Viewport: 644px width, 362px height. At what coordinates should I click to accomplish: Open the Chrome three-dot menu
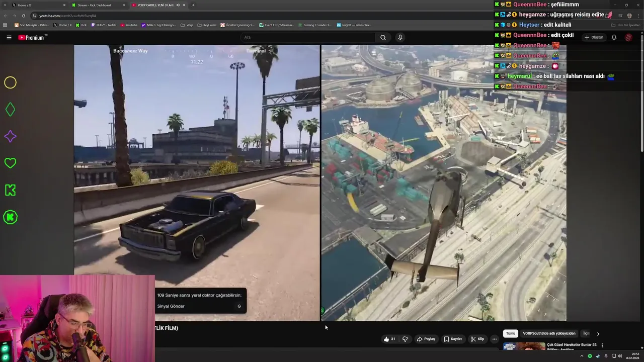tap(638, 16)
